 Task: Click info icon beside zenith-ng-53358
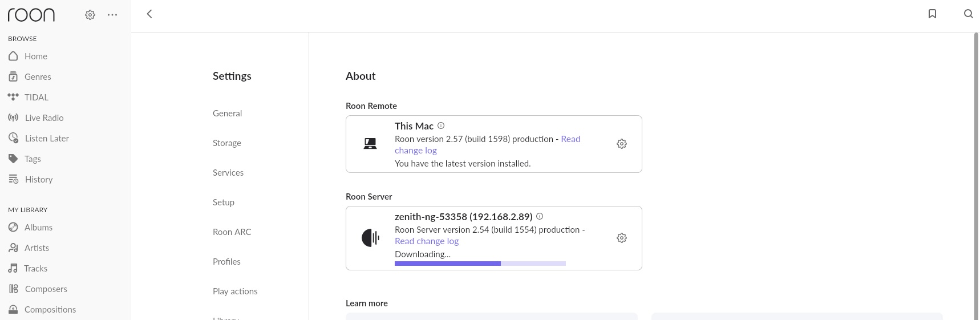coord(540,216)
